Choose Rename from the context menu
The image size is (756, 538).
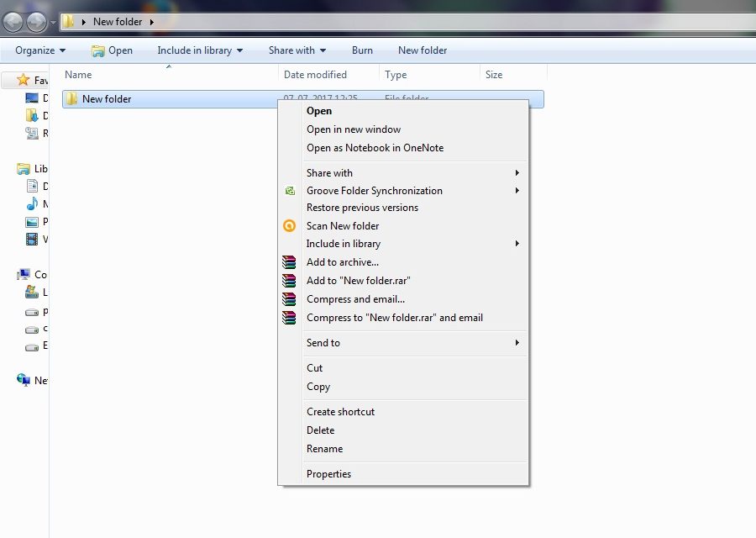pos(324,448)
